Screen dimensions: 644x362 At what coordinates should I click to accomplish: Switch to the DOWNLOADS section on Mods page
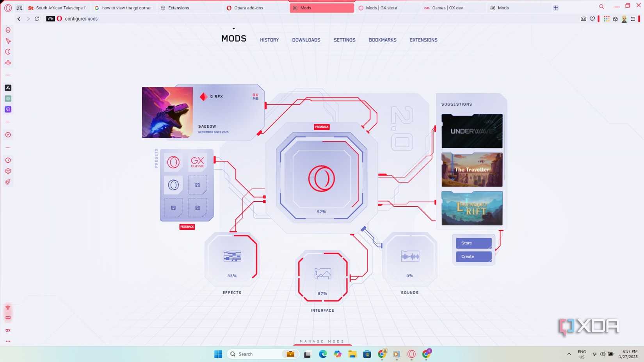[x=306, y=40]
